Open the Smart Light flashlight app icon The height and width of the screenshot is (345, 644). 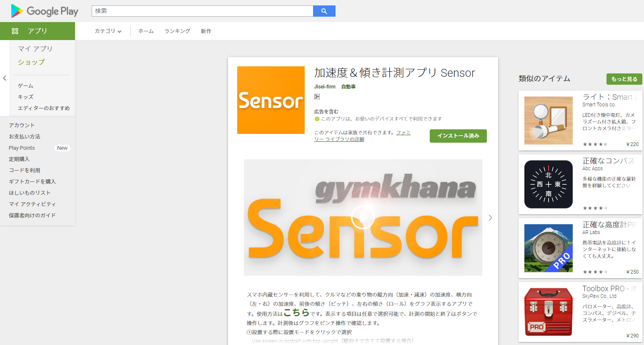tap(549, 121)
